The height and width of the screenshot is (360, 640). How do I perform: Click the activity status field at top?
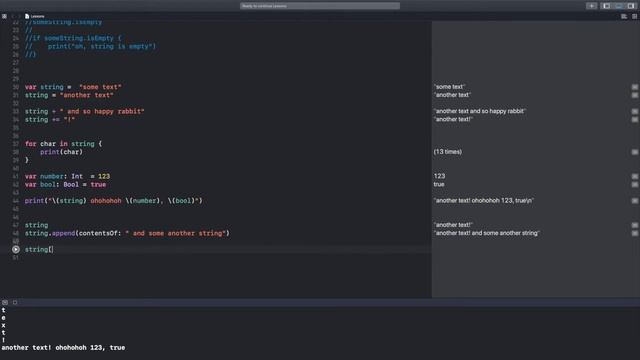(320, 6)
